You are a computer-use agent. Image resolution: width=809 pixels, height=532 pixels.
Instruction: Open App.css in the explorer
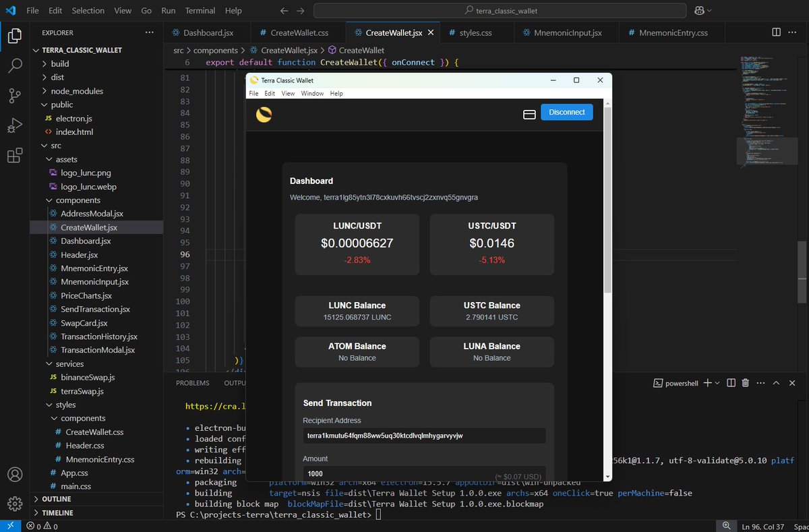[74, 473]
